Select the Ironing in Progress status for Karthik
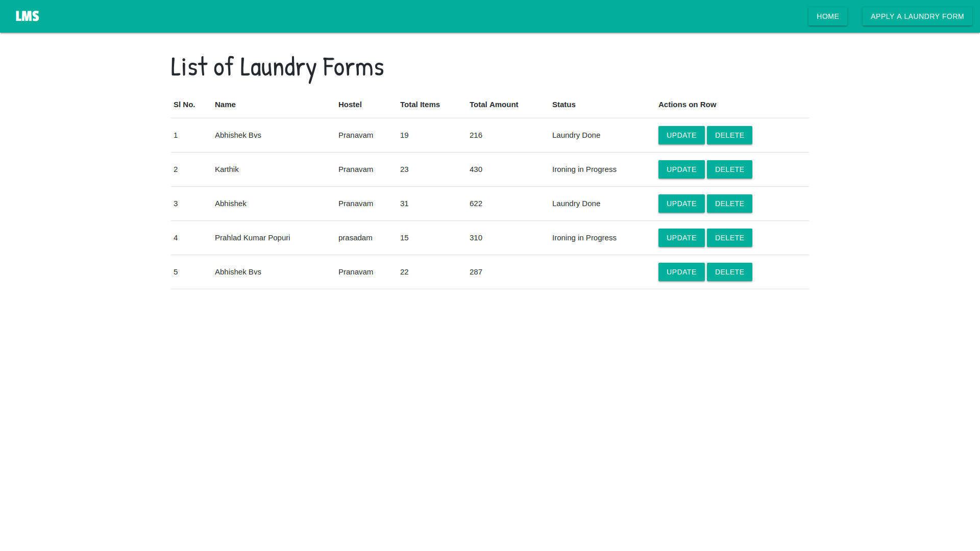Image resolution: width=980 pixels, height=551 pixels. click(584, 169)
